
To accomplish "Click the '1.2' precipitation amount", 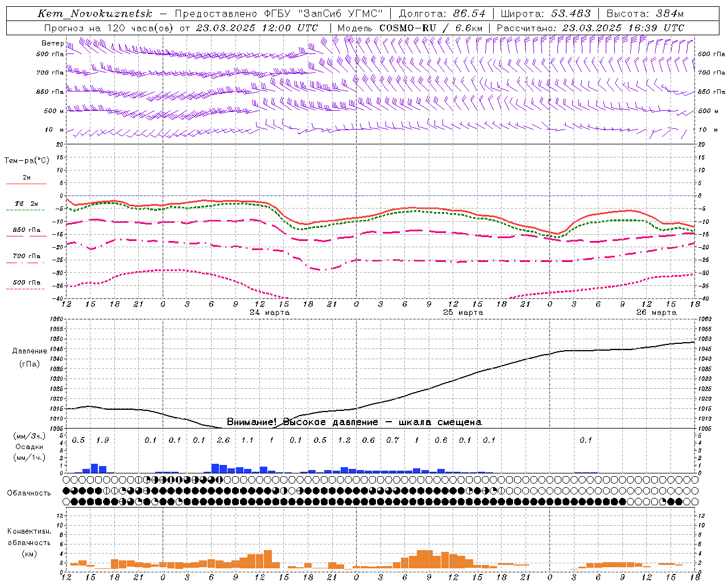I will [x=344, y=440].
